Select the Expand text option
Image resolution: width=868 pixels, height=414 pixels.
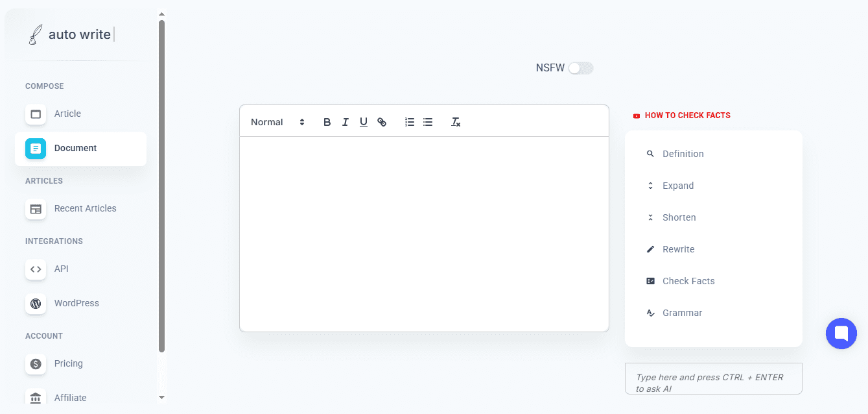677,186
